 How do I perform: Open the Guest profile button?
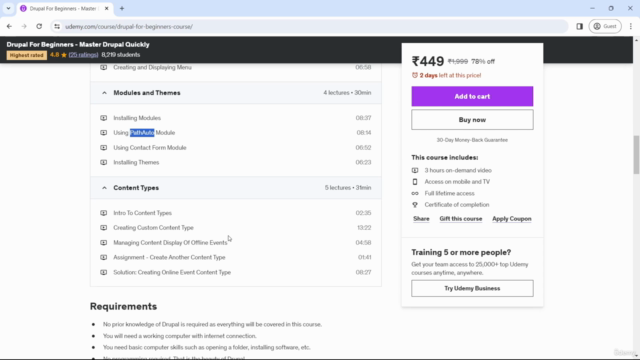click(605, 27)
